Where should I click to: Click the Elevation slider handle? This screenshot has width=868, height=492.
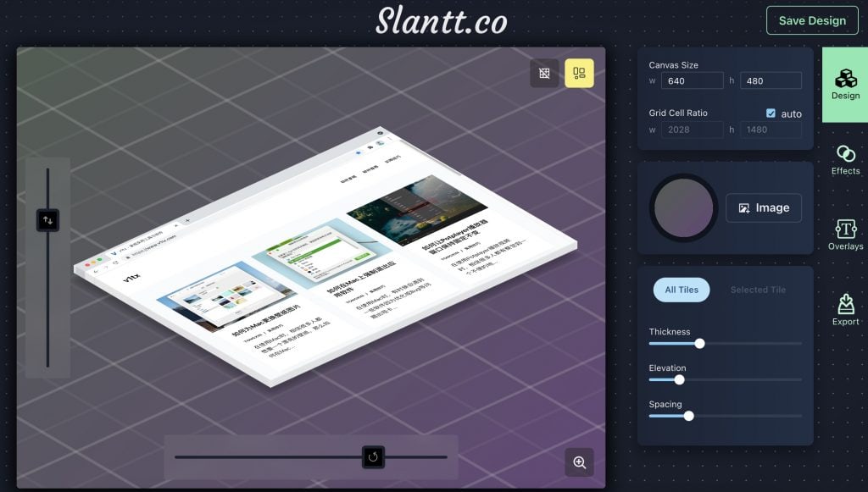[x=679, y=379]
